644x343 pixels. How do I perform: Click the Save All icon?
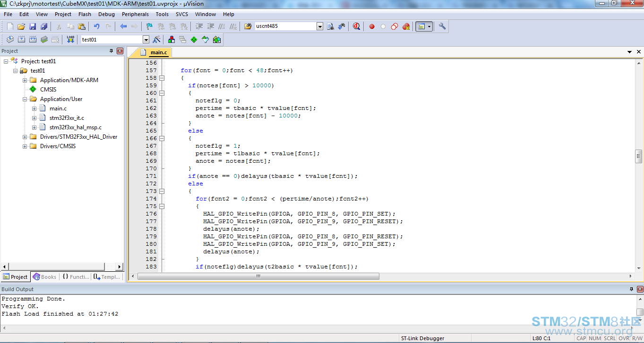(x=44, y=26)
